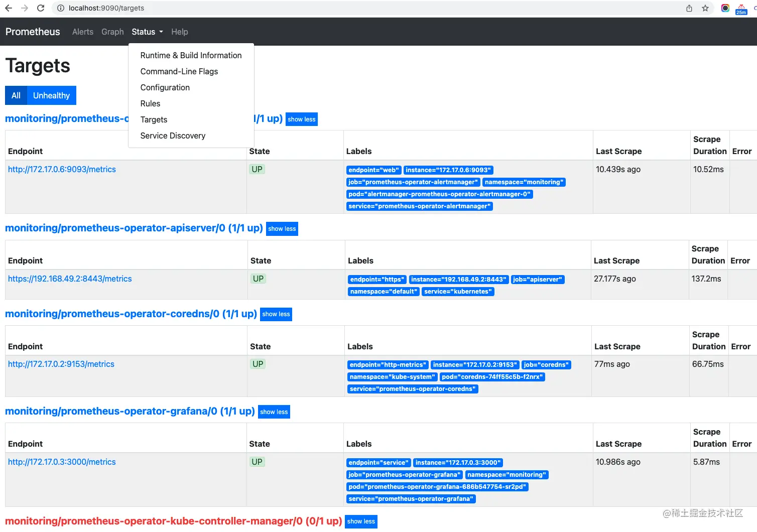The height and width of the screenshot is (532, 757).
Task: Click label endpoint="web"
Action: (374, 170)
